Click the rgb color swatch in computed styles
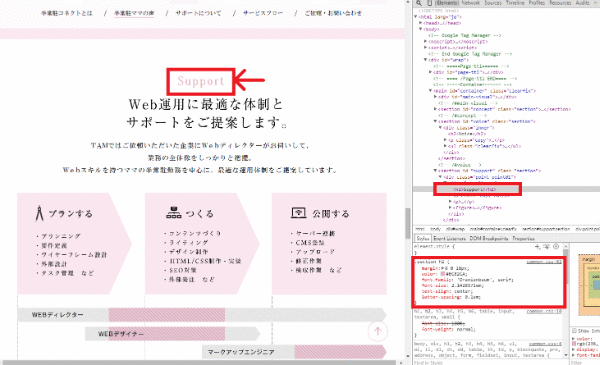This screenshot has width=600, height=365. pos(574,344)
